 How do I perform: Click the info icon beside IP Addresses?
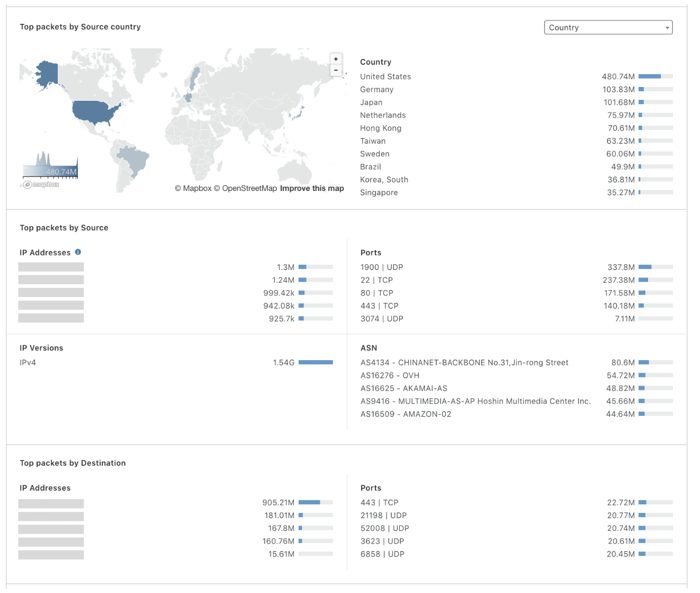click(x=78, y=252)
